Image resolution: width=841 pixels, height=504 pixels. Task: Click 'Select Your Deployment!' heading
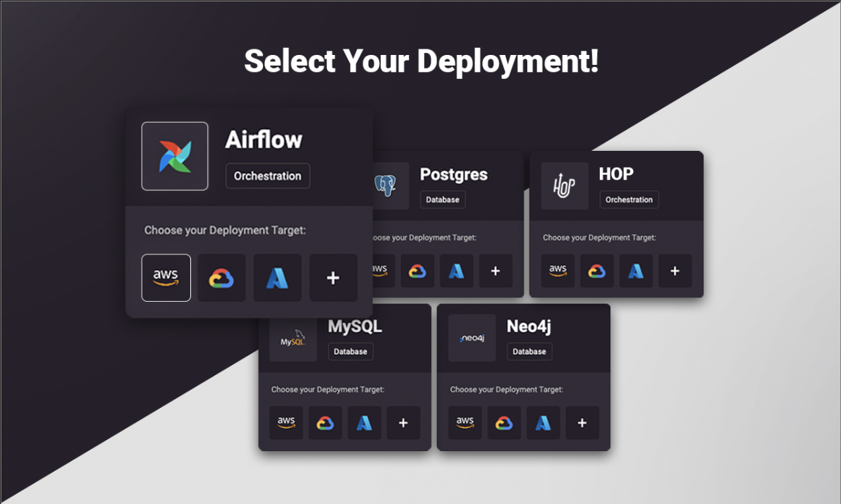(x=421, y=61)
